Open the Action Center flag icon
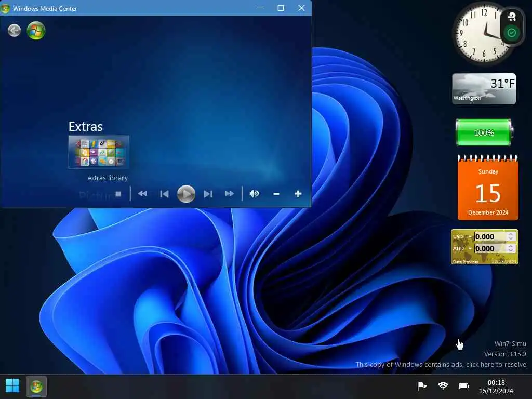The height and width of the screenshot is (399, 532). [x=422, y=386]
